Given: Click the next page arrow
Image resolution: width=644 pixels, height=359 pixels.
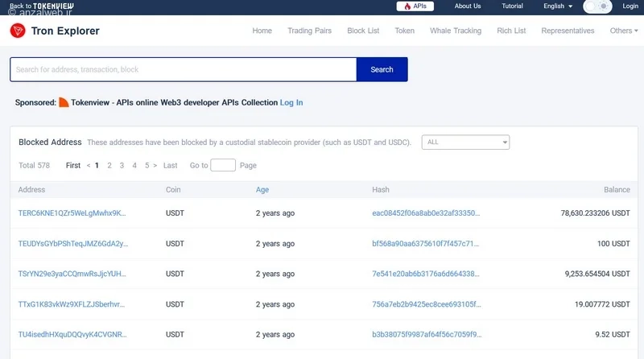Looking at the screenshot, I should click(x=155, y=166).
